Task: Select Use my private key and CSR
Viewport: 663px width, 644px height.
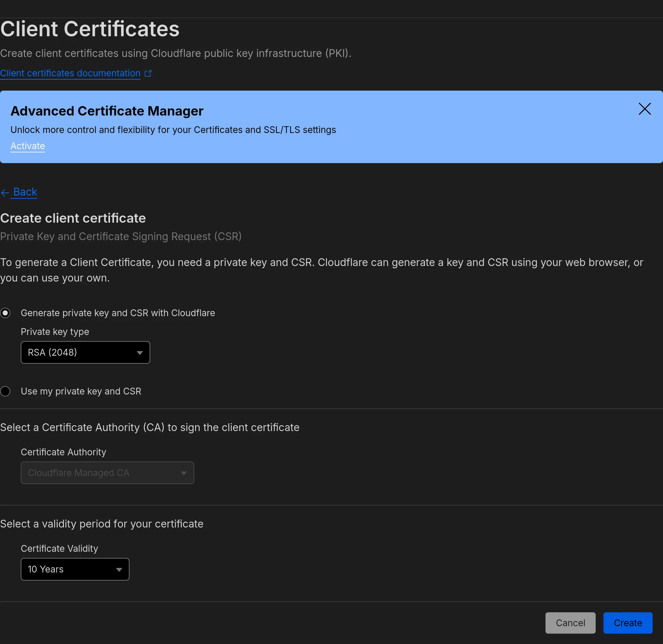Action: (x=6, y=391)
